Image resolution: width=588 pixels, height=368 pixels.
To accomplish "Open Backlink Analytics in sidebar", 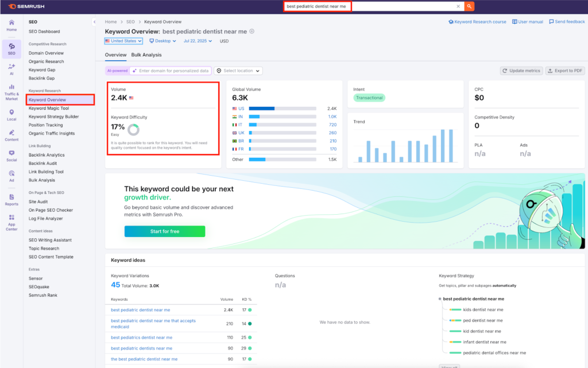I will 47,155.
